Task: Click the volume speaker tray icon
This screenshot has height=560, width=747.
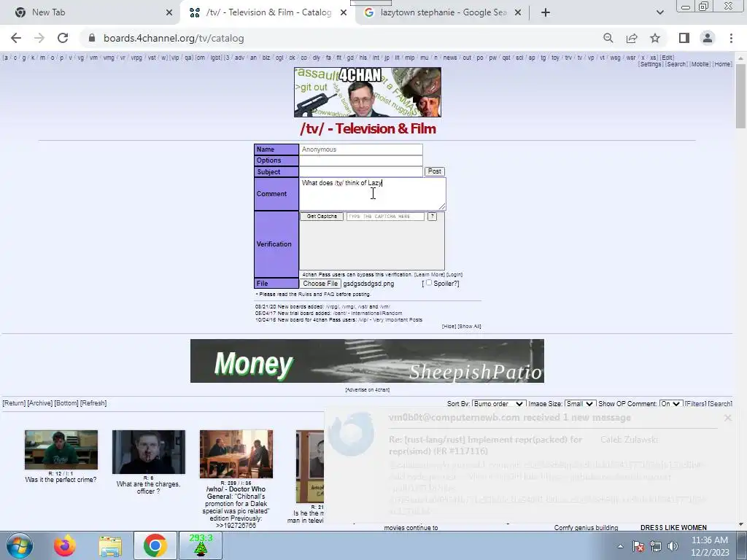Action: click(x=673, y=547)
